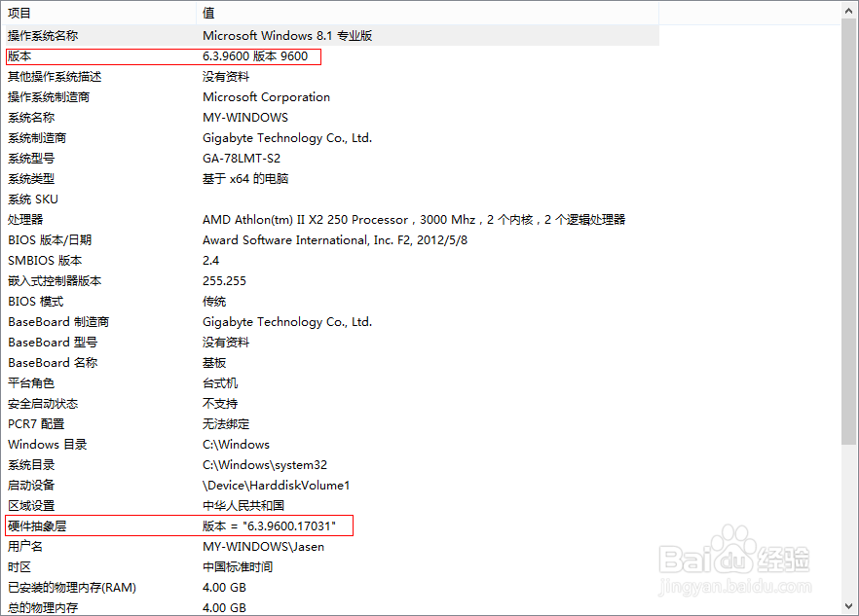The image size is (859, 616).
Task: Click the \Device\HarddiskVolume1 value
Action: 277,486
